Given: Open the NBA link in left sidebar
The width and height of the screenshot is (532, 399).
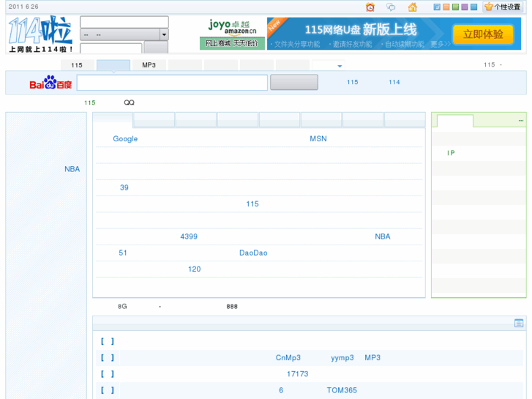Looking at the screenshot, I should click(72, 169).
